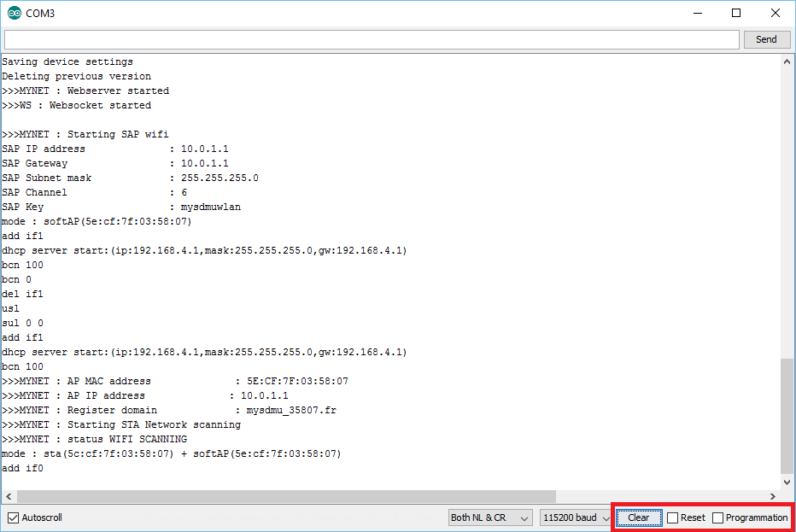Click the 'SAP Gateway' line
The width and height of the screenshot is (796, 532).
(x=115, y=163)
